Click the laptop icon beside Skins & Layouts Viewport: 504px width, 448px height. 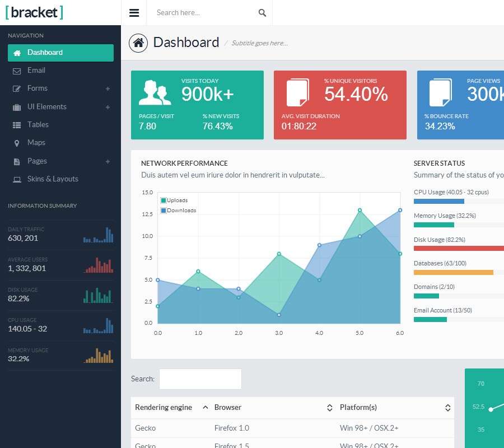coord(17,180)
